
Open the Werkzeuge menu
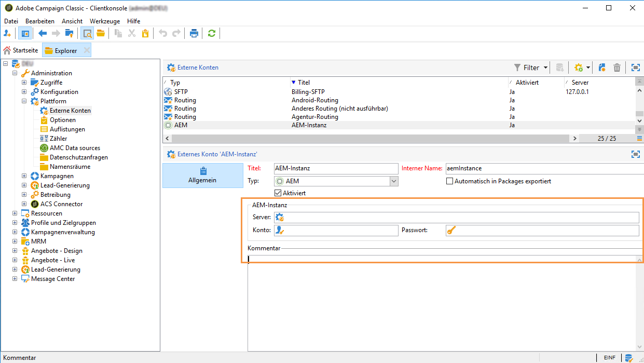pos(104,21)
